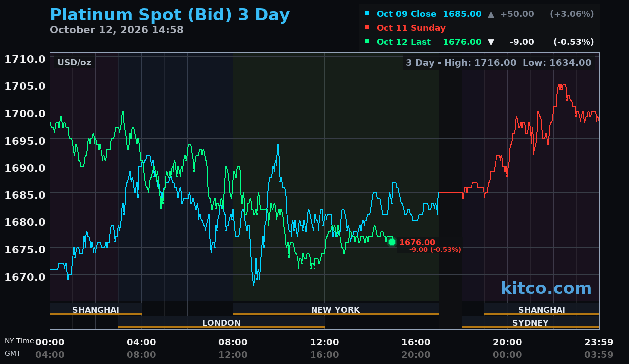Click the -9.00 value in the top legend

click(x=522, y=42)
